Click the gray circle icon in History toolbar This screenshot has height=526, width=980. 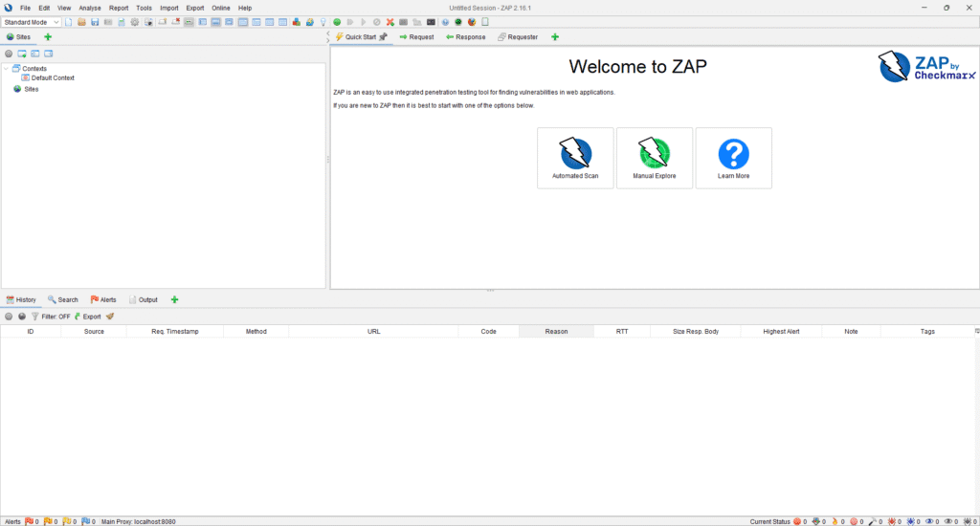pos(9,317)
